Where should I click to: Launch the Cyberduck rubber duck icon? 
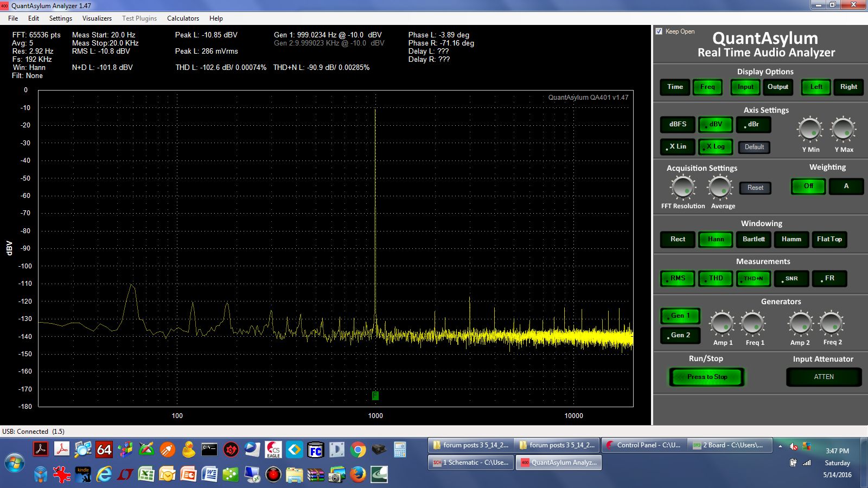pos(188,450)
